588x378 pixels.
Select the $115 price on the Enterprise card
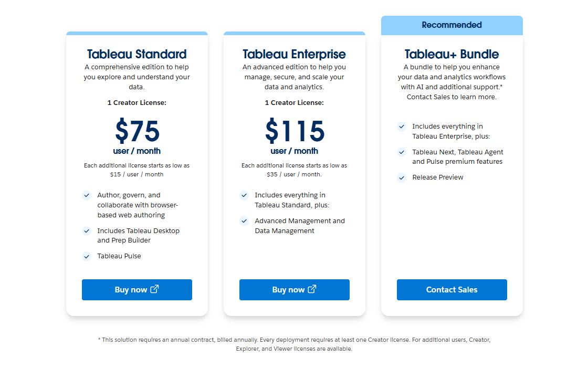pyautogui.click(x=295, y=132)
